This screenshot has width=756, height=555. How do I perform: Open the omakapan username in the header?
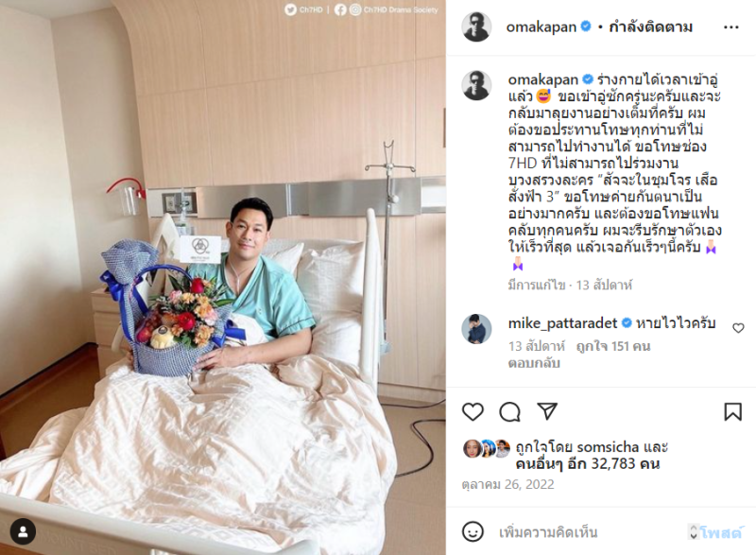tap(541, 27)
